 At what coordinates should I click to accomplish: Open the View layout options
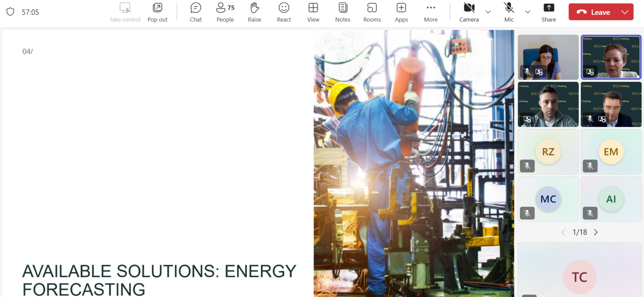point(313,12)
